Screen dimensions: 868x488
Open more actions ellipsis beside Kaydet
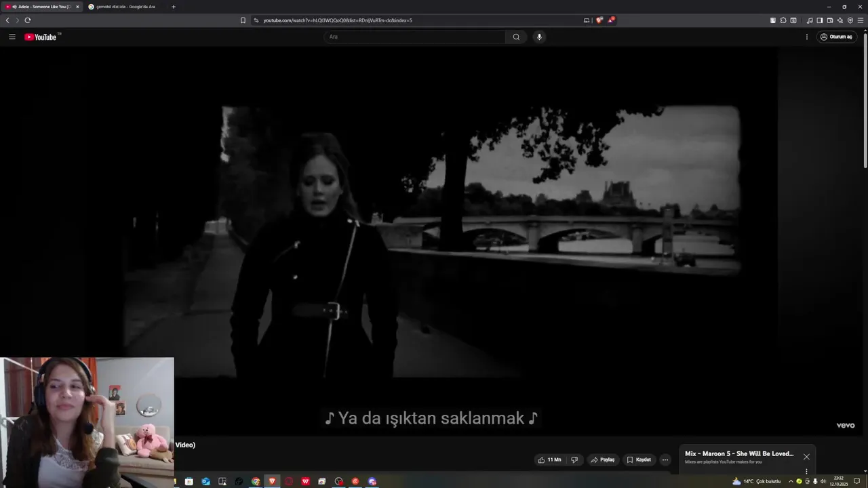click(665, 460)
